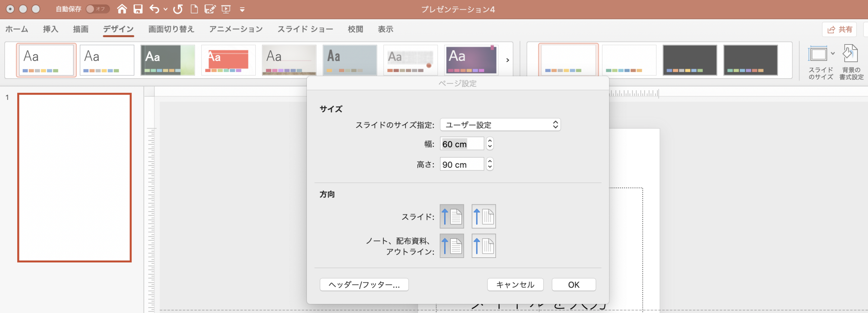Choose the dark gray color variant swatch

tap(690, 60)
